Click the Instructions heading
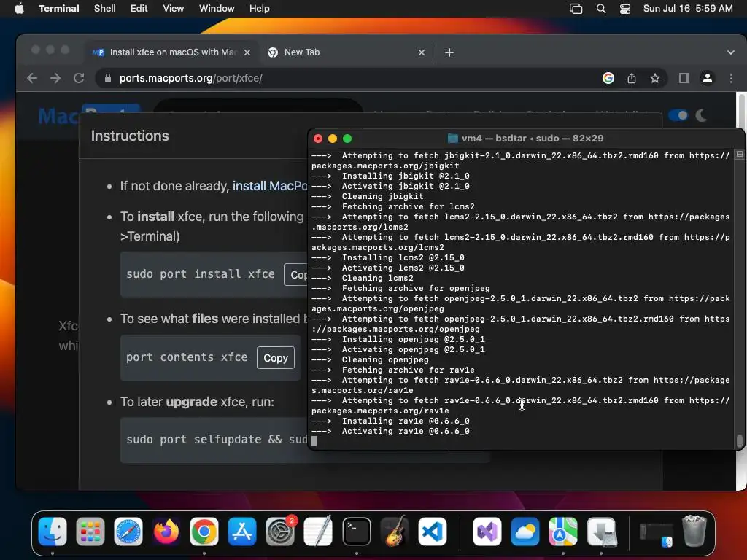747x560 pixels. point(130,136)
